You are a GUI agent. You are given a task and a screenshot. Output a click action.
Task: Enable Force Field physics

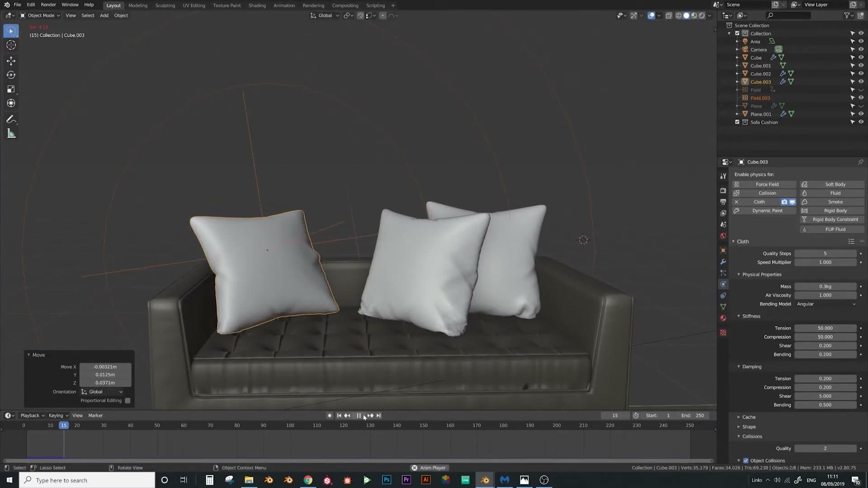click(x=764, y=184)
